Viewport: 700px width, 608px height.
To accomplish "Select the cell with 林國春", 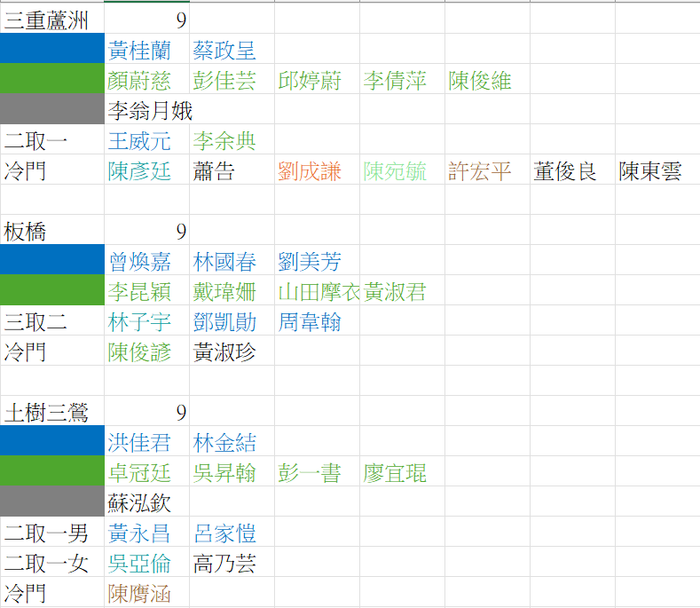I will (x=232, y=259).
